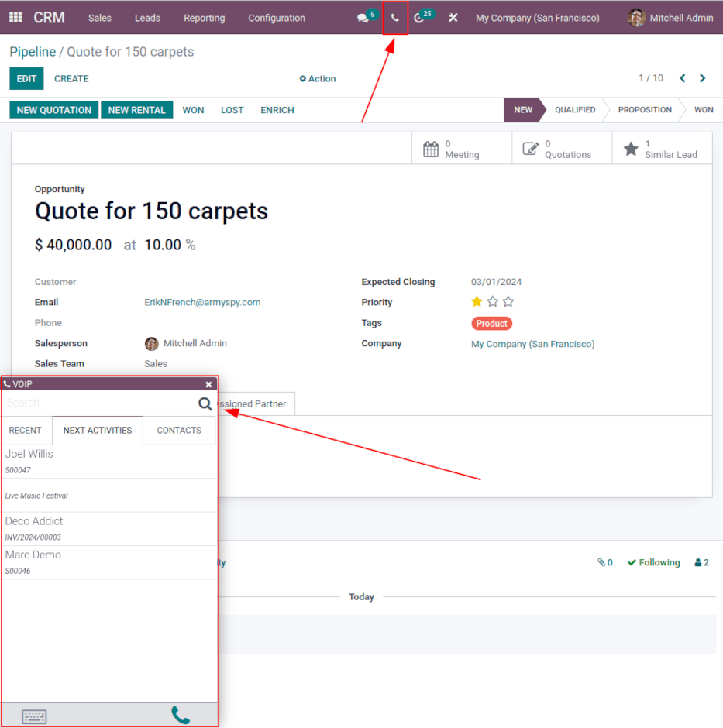Unfollow the record via the Following toggle
The height and width of the screenshot is (728, 723).
point(653,562)
